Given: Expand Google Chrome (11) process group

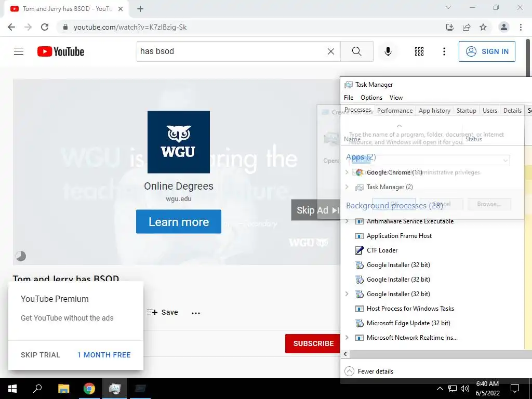Looking at the screenshot, I should click(347, 172).
